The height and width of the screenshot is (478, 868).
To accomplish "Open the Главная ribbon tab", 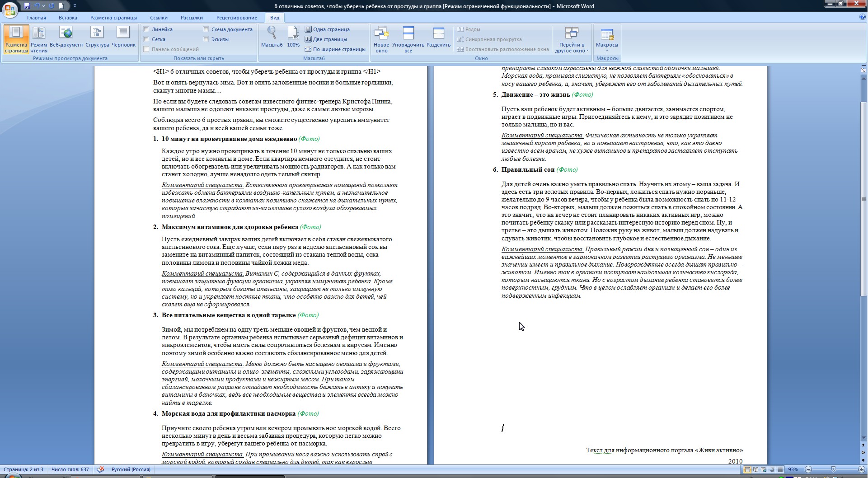I will coord(37,18).
